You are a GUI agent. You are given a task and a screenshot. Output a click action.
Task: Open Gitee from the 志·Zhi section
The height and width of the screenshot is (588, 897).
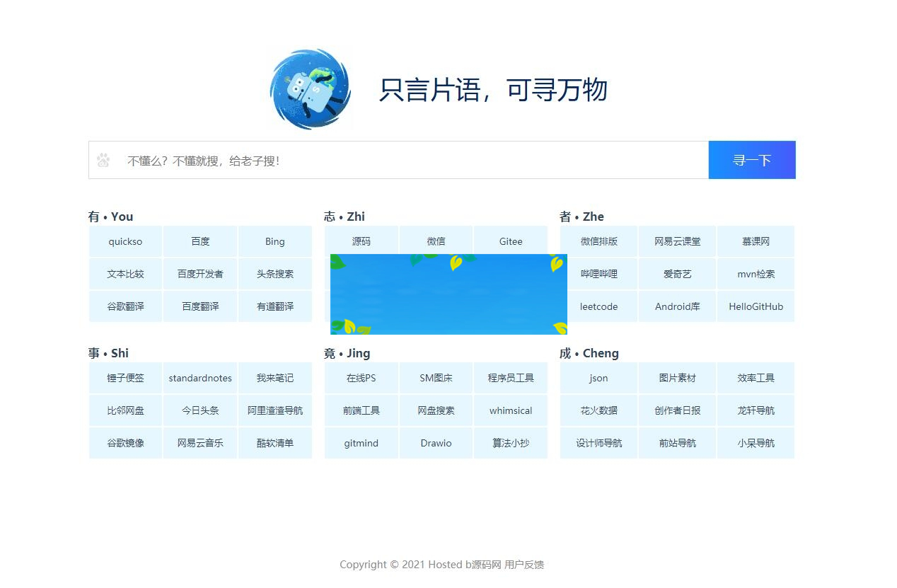click(x=511, y=241)
